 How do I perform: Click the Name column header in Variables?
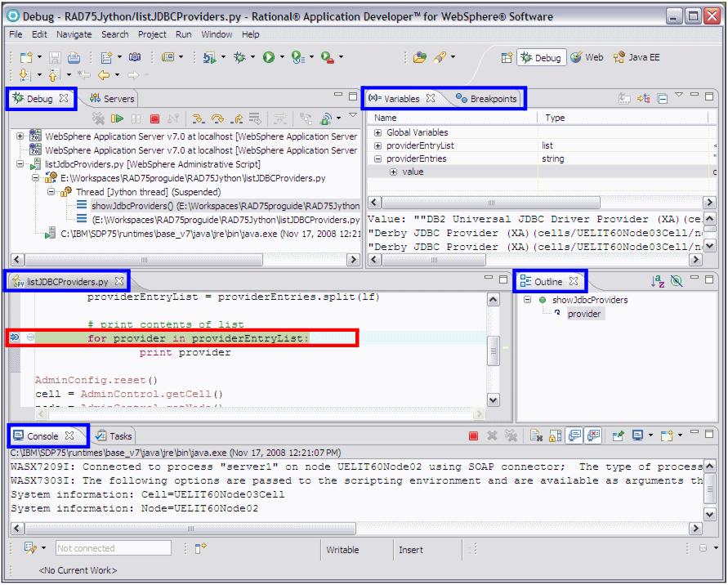[x=453, y=118]
